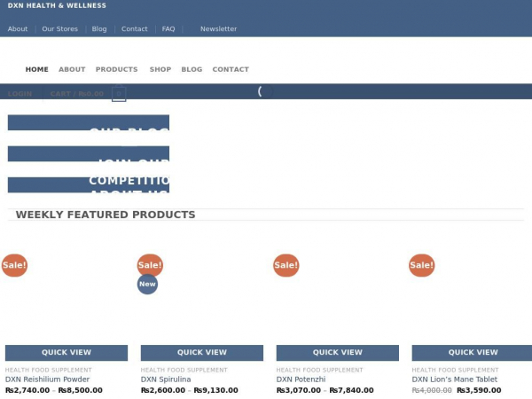532x399 pixels.
Task: Click the Sale badge on DXN Reishilium Powder
Action: 14,265
